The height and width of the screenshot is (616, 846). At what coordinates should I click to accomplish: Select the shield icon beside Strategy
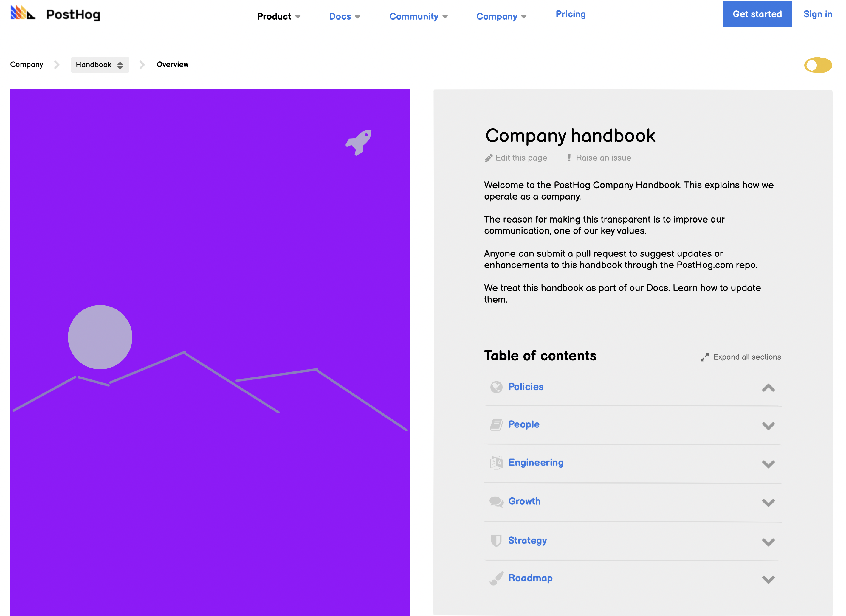click(x=496, y=540)
